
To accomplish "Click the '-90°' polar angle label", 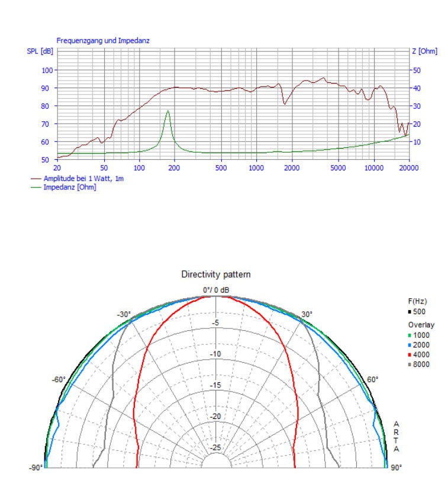I will pos(36,467).
